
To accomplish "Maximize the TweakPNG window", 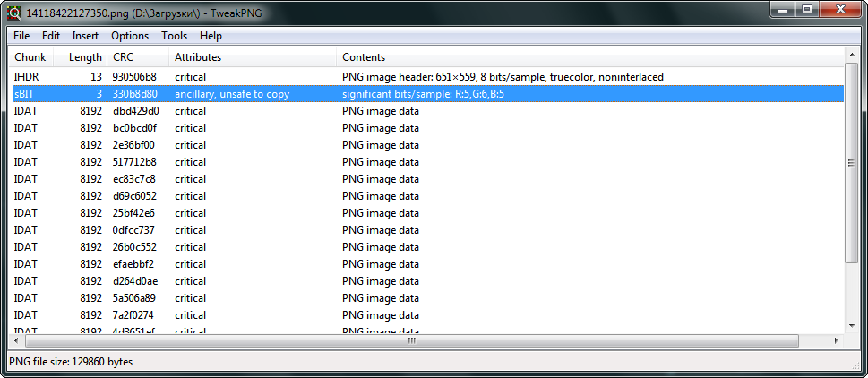I will point(808,8).
